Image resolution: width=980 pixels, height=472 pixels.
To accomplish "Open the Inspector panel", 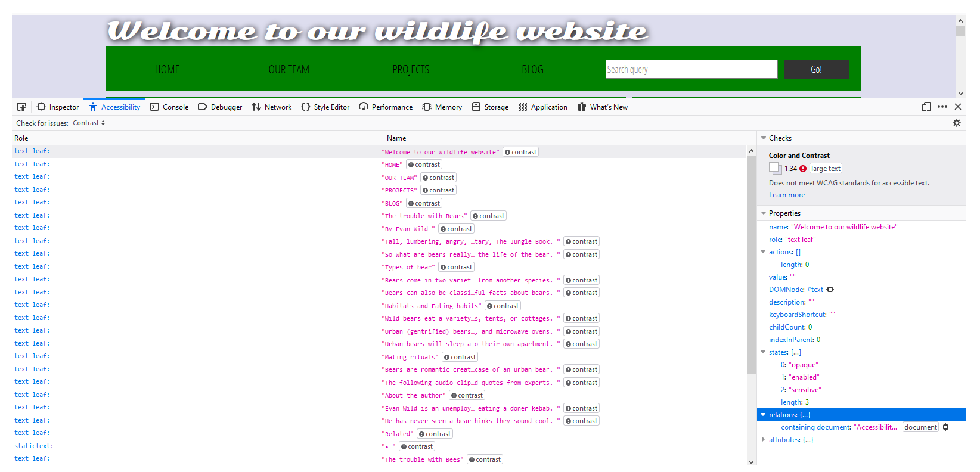I will coord(58,107).
